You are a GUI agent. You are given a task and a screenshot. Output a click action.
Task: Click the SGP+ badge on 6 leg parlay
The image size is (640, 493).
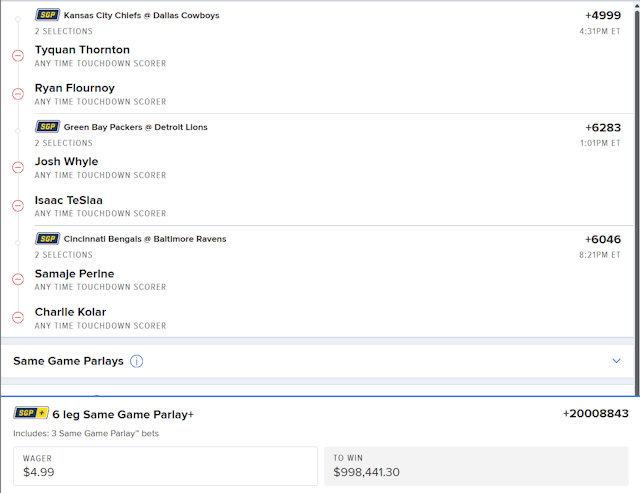(30, 414)
